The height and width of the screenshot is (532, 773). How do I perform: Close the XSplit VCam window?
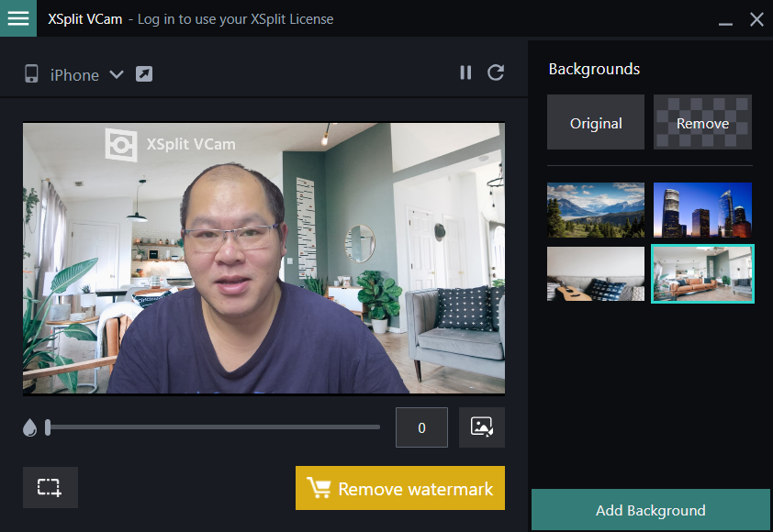coord(756,19)
